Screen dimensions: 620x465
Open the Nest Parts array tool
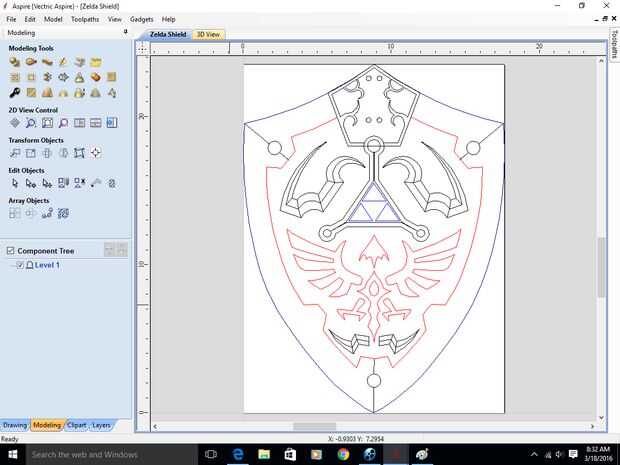pos(63,214)
